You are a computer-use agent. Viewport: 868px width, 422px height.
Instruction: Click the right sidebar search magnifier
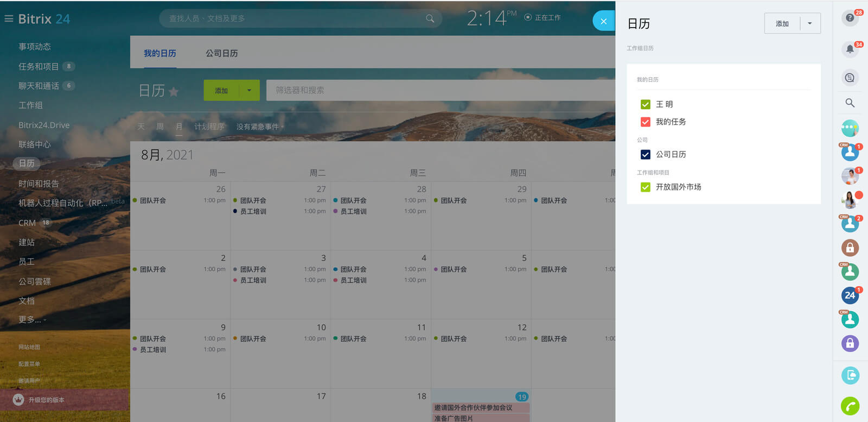tap(850, 103)
